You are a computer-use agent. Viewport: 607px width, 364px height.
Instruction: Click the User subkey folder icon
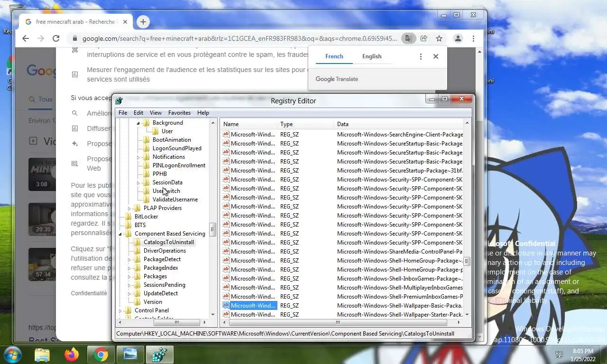click(x=156, y=131)
